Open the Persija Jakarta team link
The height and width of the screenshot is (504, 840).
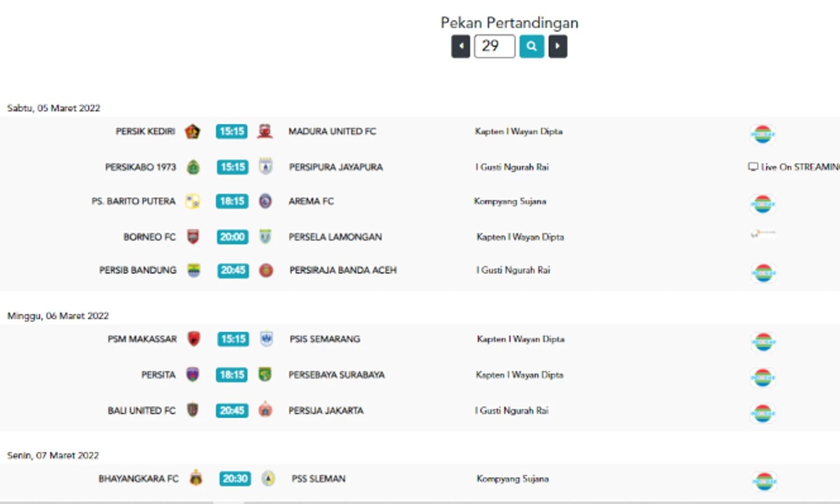(326, 410)
